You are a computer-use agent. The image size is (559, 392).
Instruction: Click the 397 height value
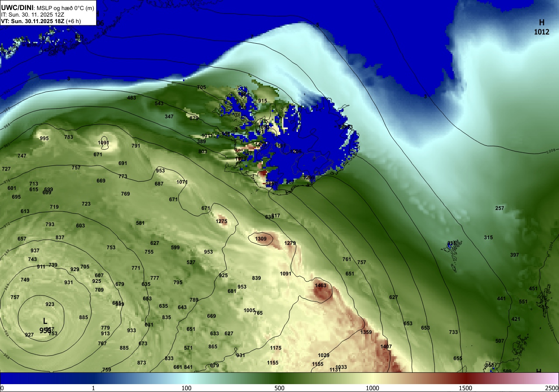pyautogui.click(x=514, y=255)
